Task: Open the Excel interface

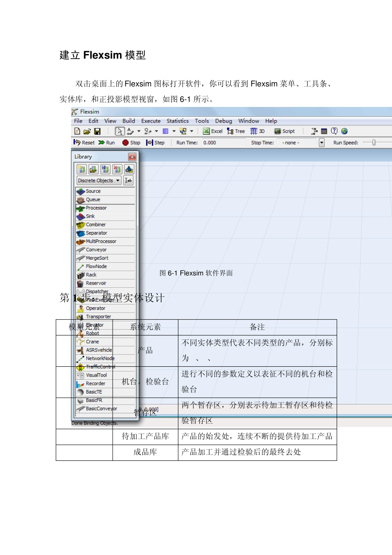Action: click(213, 131)
